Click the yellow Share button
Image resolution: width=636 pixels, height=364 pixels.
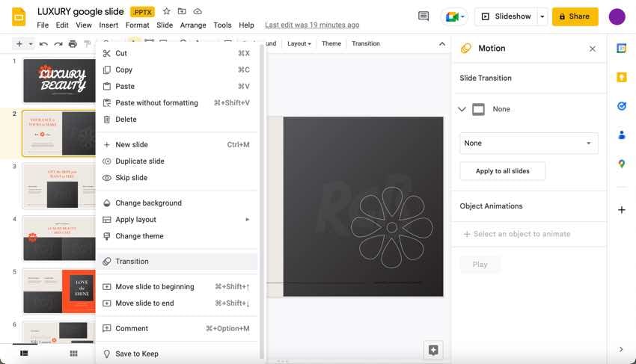pyautogui.click(x=575, y=16)
